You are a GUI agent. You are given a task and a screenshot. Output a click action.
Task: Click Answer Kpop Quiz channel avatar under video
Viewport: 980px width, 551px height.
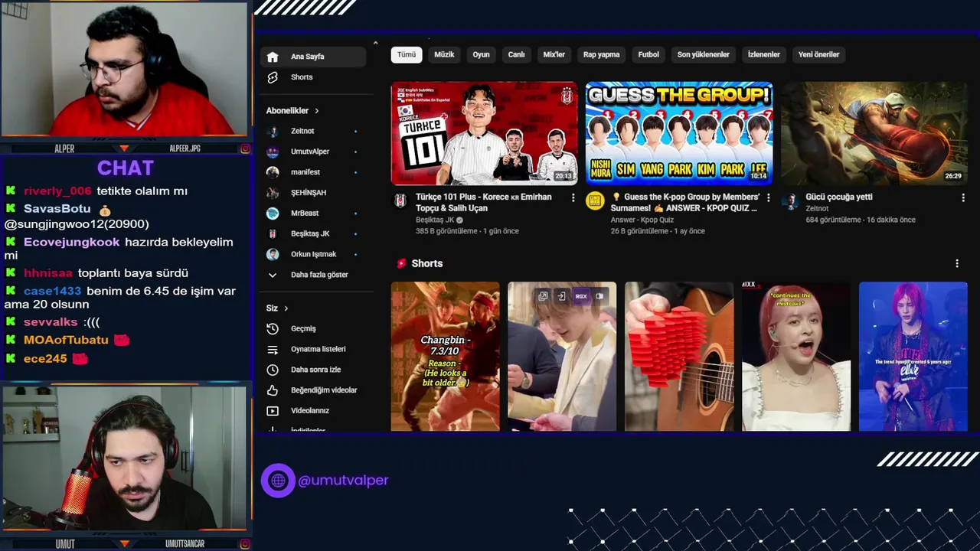click(x=595, y=201)
